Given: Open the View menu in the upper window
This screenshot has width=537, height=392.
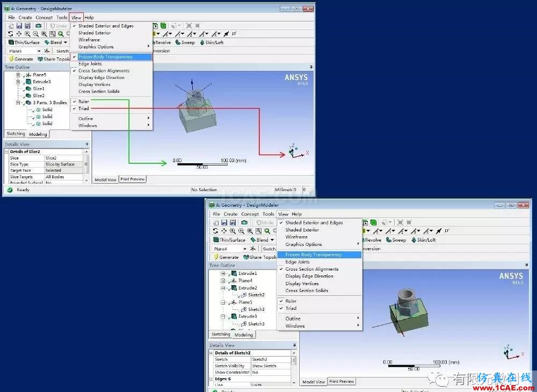Looking at the screenshot, I should [76, 18].
